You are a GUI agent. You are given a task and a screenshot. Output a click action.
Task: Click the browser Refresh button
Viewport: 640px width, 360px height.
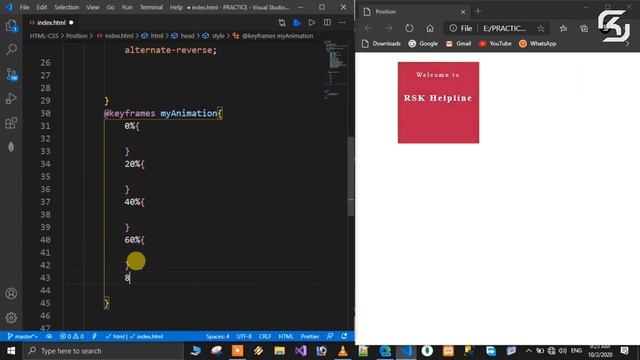[x=409, y=28]
